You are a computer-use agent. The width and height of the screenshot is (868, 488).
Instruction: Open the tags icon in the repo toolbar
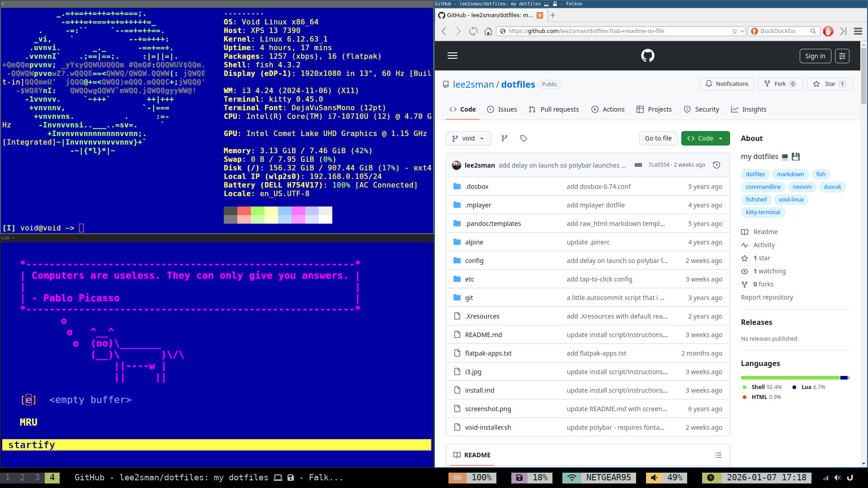(524, 138)
